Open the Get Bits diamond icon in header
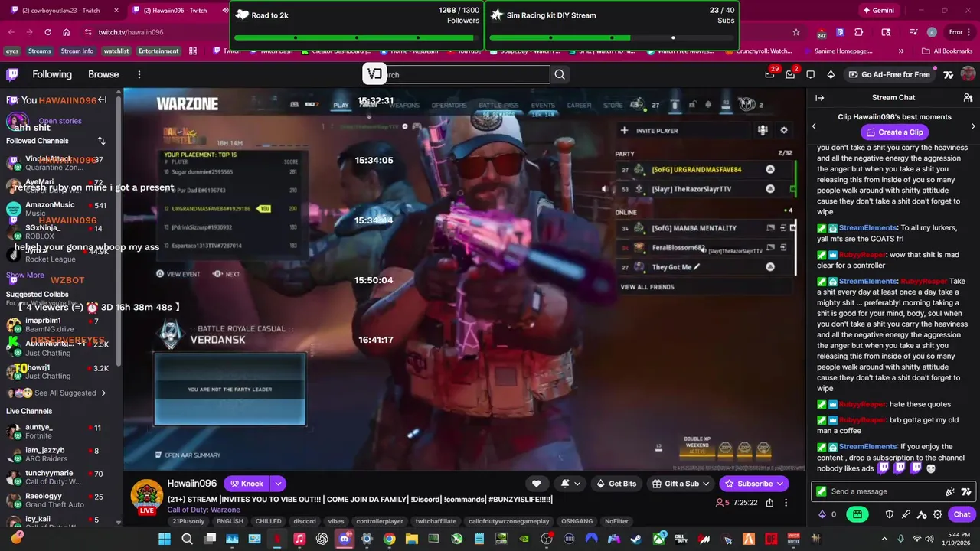The height and width of the screenshot is (551, 980). (x=831, y=74)
